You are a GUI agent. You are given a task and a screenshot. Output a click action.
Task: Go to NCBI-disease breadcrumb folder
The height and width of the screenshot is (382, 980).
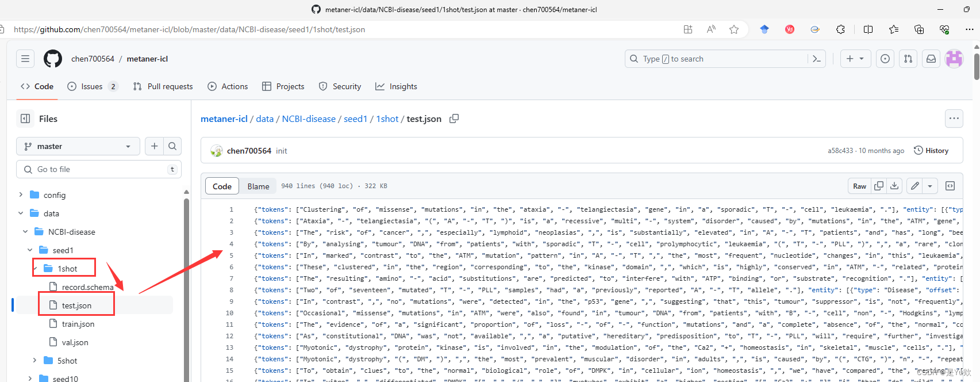pyautogui.click(x=309, y=119)
